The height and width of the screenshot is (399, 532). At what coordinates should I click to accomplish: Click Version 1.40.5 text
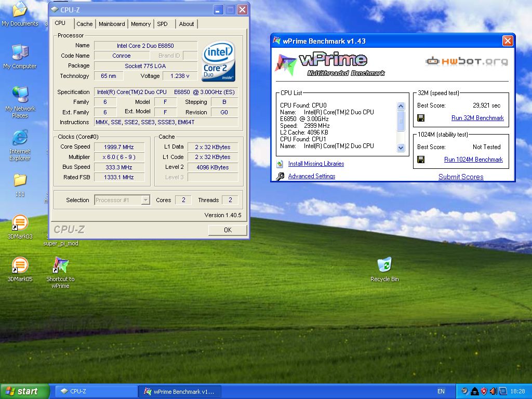tap(223, 215)
